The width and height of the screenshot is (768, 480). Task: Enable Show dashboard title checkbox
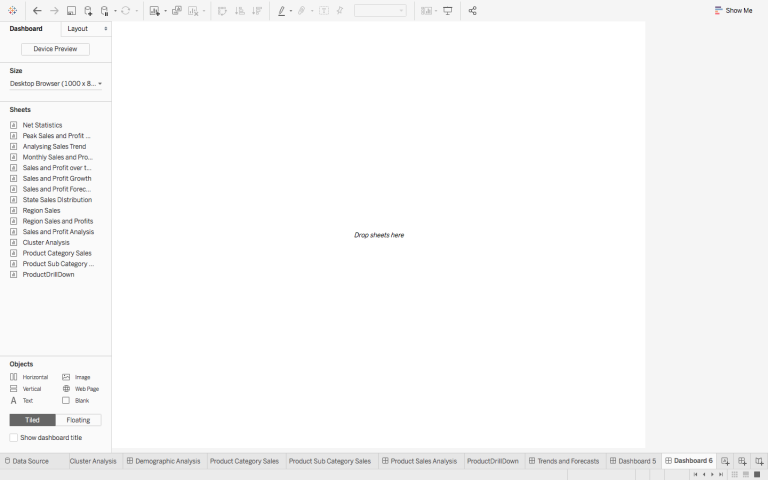[x=14, y=437]
